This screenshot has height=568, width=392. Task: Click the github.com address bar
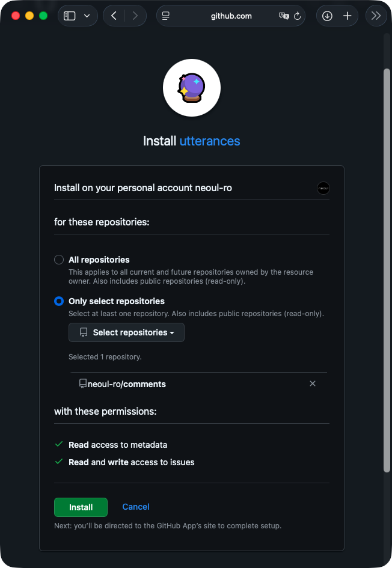[x=231, y=16]
